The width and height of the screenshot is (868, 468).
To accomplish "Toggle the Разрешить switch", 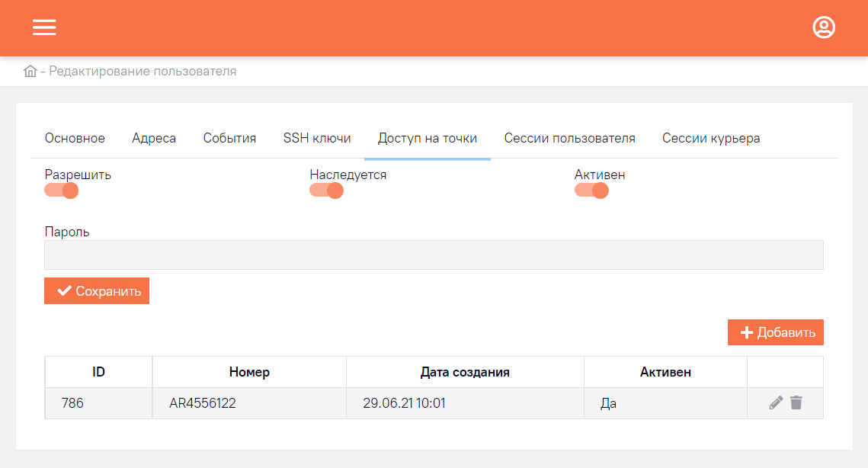I will point(62,191).
